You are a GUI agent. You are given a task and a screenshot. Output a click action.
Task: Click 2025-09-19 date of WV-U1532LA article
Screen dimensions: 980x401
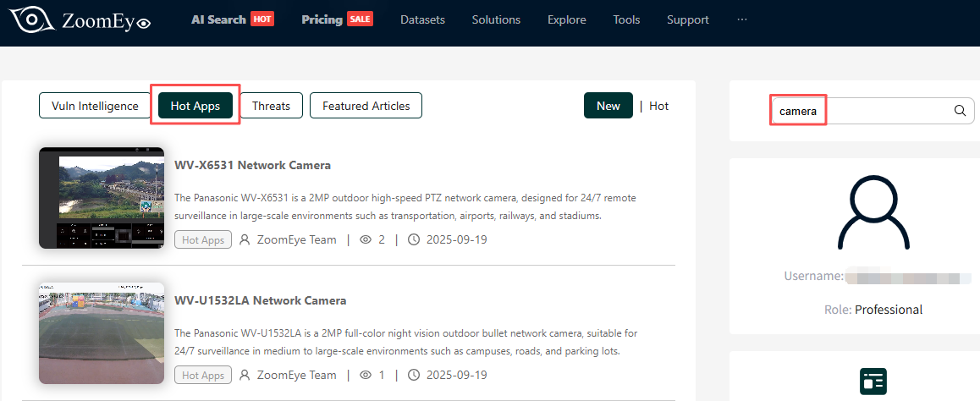click(x=457, y=376)
